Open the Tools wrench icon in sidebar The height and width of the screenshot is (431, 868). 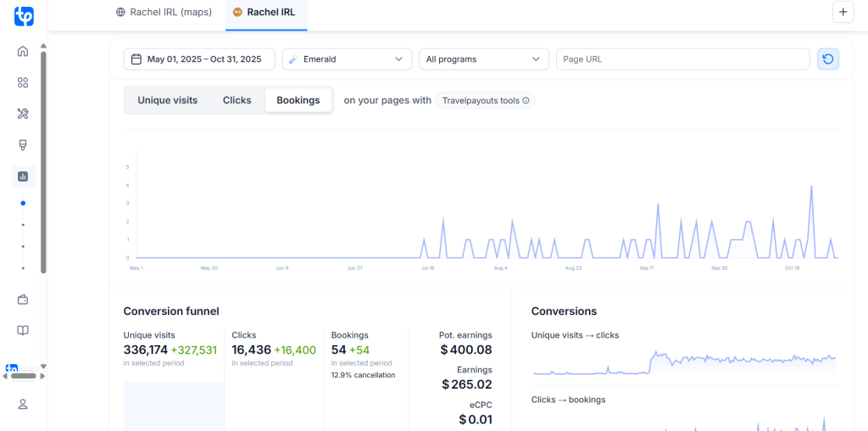(23, 114)
